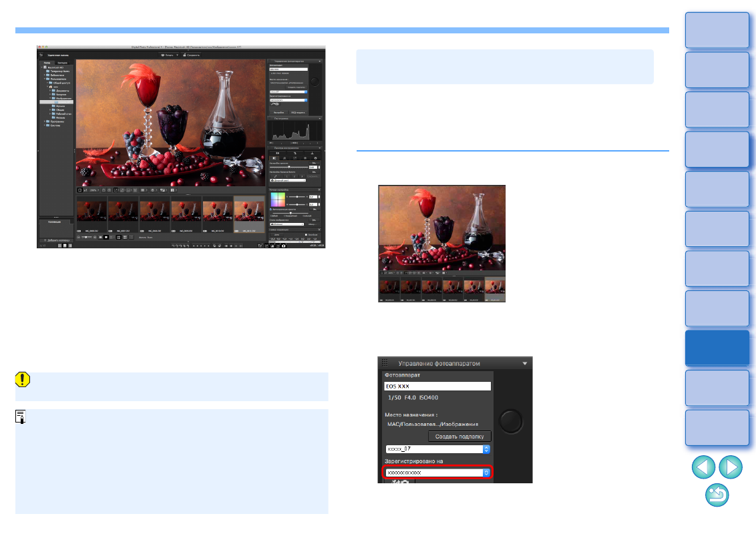Open the red-outlined Зарегистрировано на dropdown
The height and width of the screenshot is (534, 756).
pos(437,473)
